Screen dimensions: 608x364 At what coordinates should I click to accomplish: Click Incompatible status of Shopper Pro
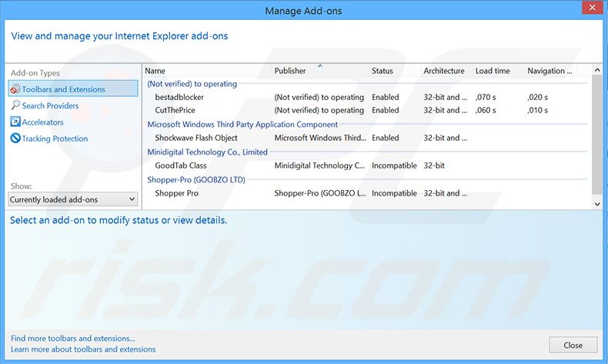pyautogui.click(x=394, y=193)
